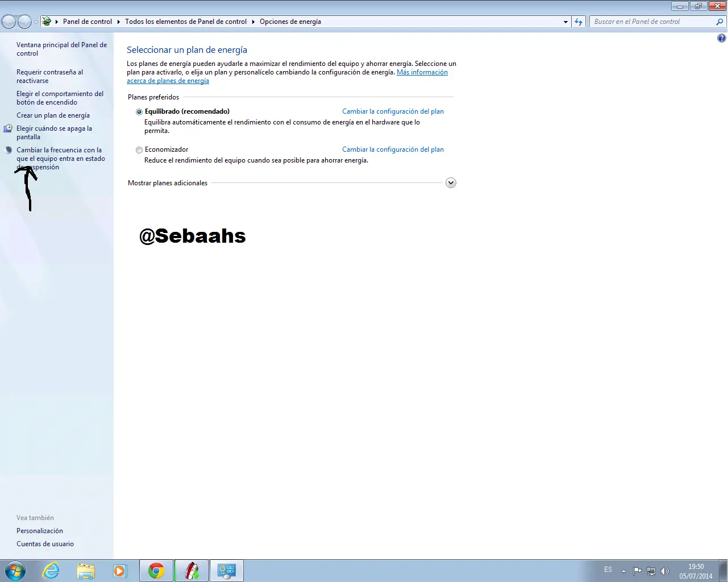Open the volume speaker tray icon
This screenshot has width=728, height=582.
[x=665, y=571]
